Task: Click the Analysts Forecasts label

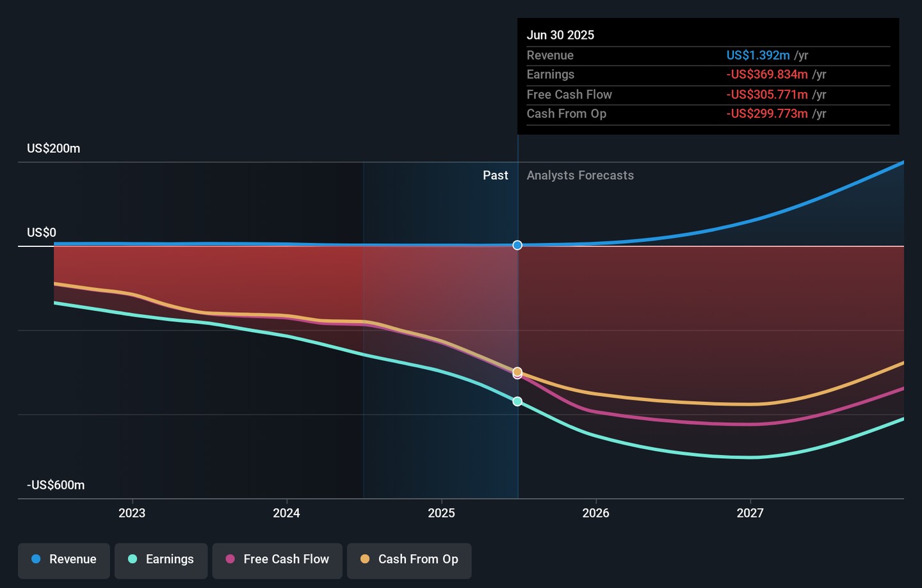Action: pyautogui.click(x=580, y=175)
